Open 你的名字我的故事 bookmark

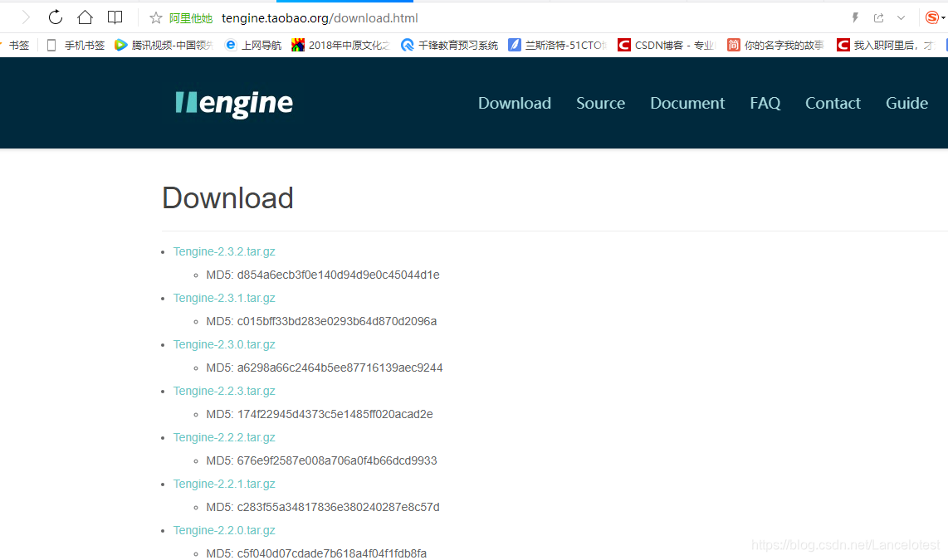coord(775,46)
